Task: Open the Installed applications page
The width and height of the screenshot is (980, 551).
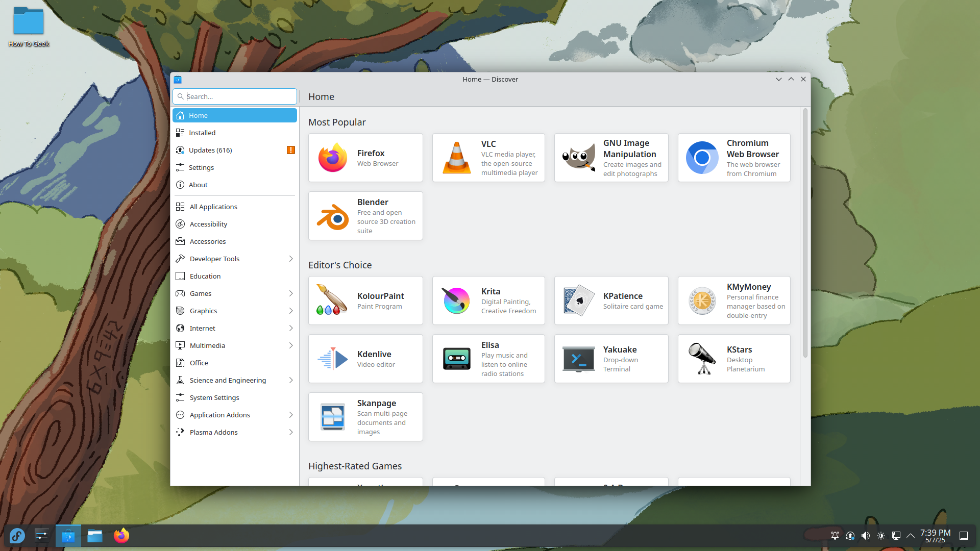Action: (x=235, y=133)
